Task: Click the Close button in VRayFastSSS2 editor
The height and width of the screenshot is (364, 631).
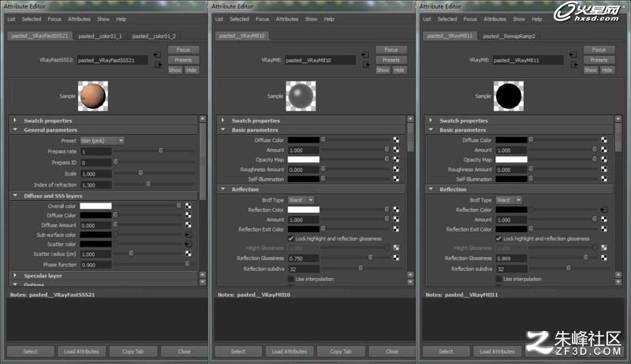Action: tap(185, 351)
